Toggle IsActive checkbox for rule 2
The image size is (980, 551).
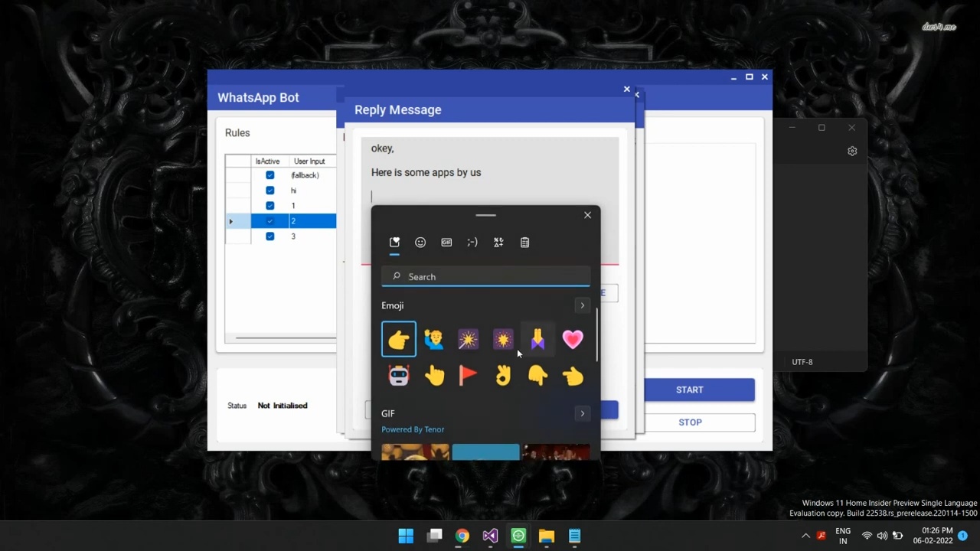click(269, 221)
